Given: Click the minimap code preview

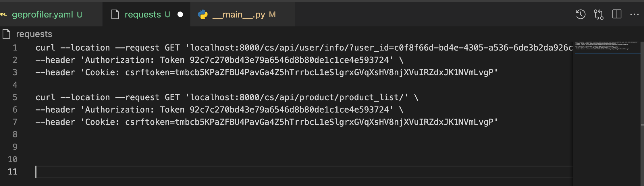Looking at the screenshot, I should point(607,46).
